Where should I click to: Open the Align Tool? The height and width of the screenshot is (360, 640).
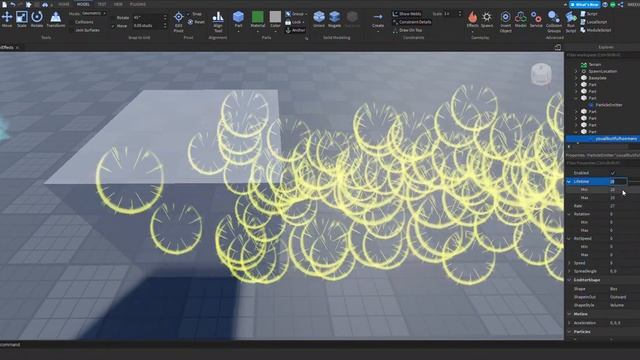coord(218,22)
